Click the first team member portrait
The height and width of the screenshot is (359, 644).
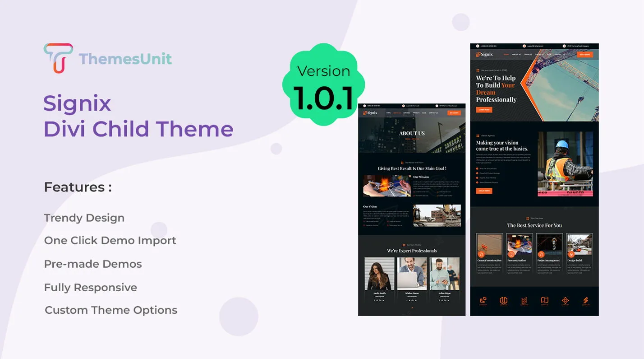(379, 274)
